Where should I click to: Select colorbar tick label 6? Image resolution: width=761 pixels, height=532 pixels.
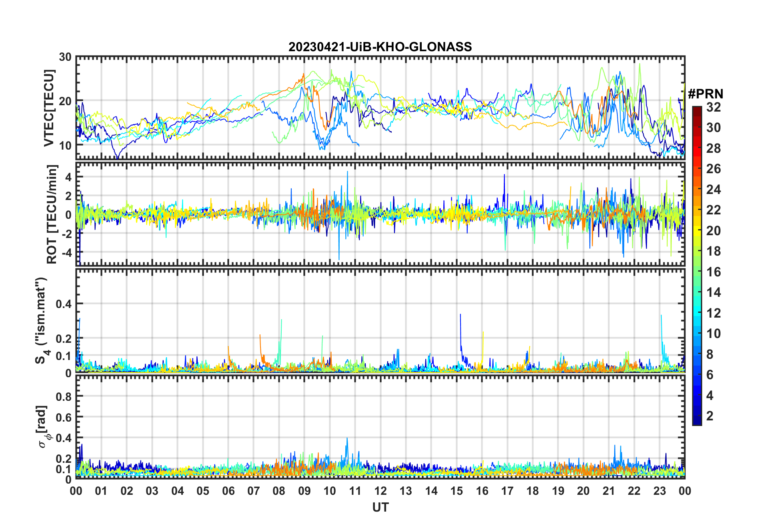(x=710, y=375)
